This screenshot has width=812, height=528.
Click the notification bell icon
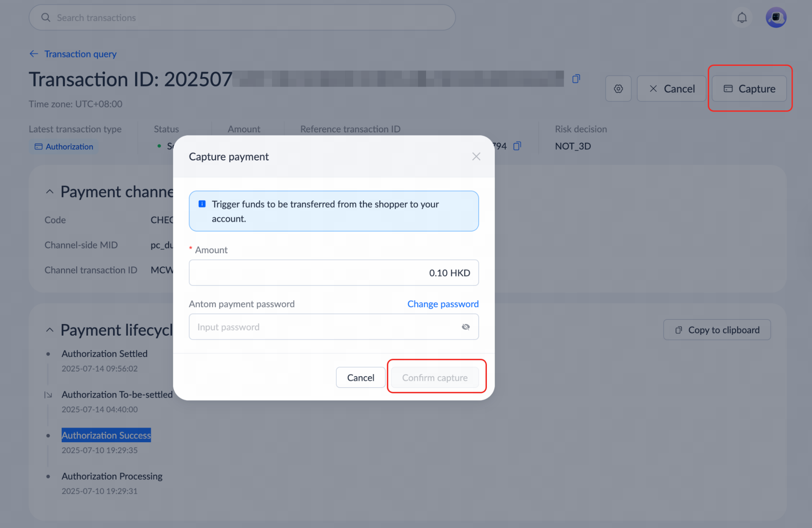[742, 18]
